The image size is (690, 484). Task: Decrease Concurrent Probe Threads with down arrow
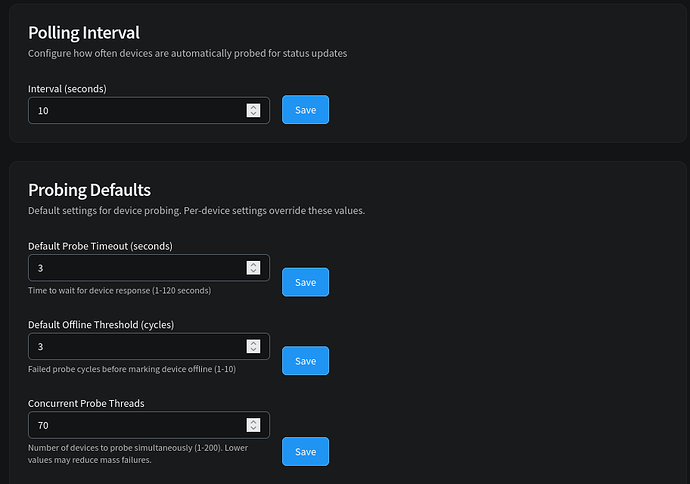point(254,430)
